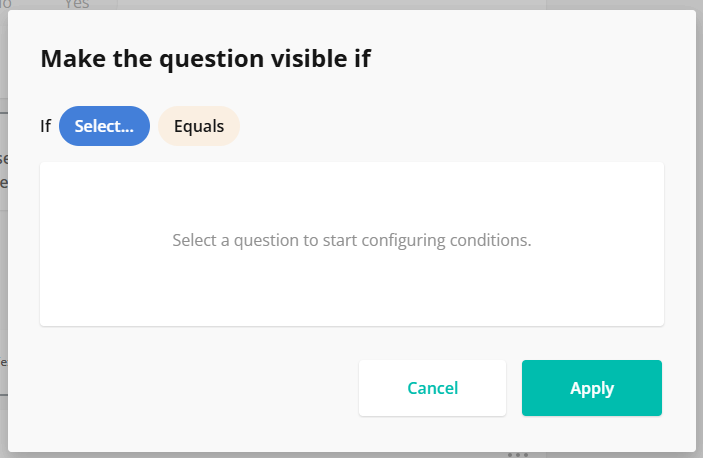Open more options via the ellipsis icon
The width and height of the screenshot is (703, 458).
517,454
